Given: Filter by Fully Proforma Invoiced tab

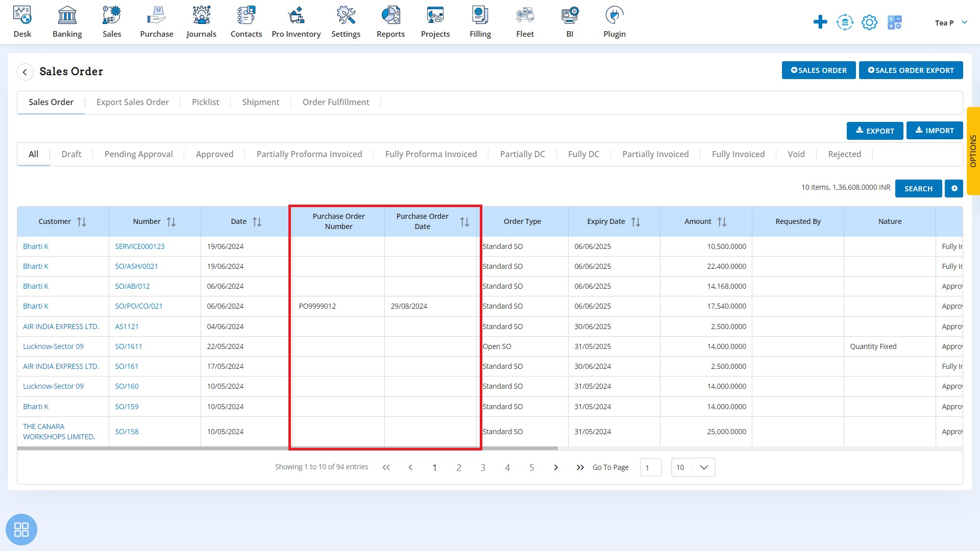Looking at the screenshot, I should coord(431,154).
